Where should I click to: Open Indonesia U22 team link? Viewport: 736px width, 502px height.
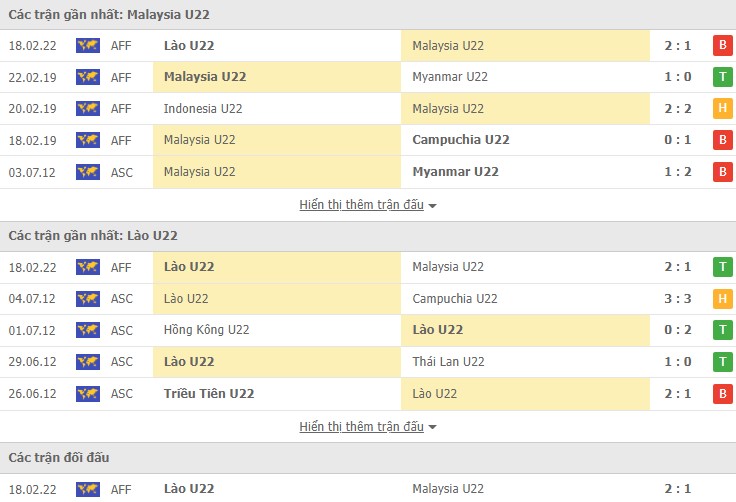click(x=203, y=109)
